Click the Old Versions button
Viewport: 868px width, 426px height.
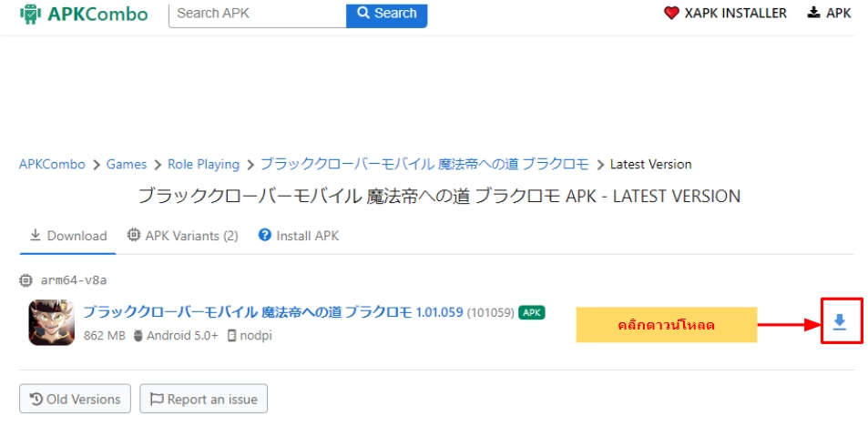76,399
